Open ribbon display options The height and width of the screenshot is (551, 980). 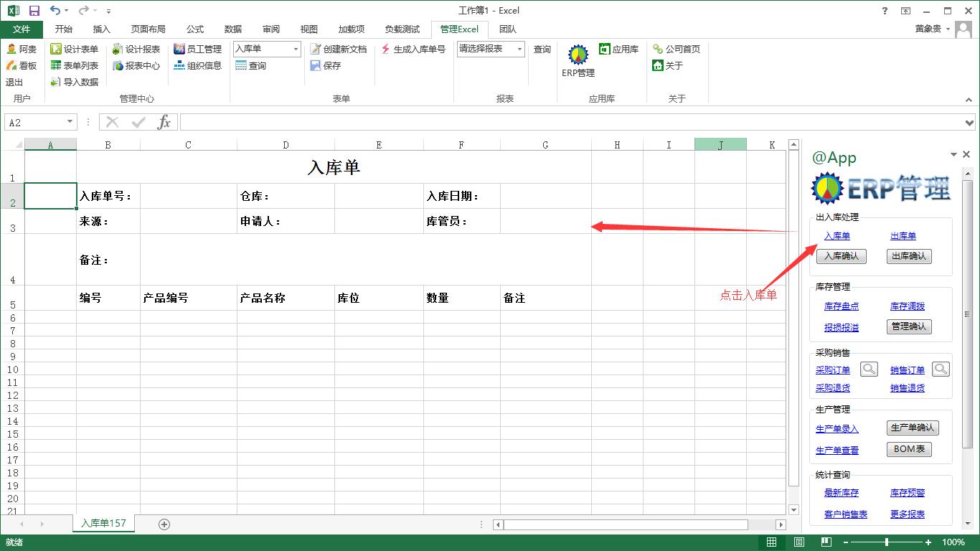[x=906, y=11]
